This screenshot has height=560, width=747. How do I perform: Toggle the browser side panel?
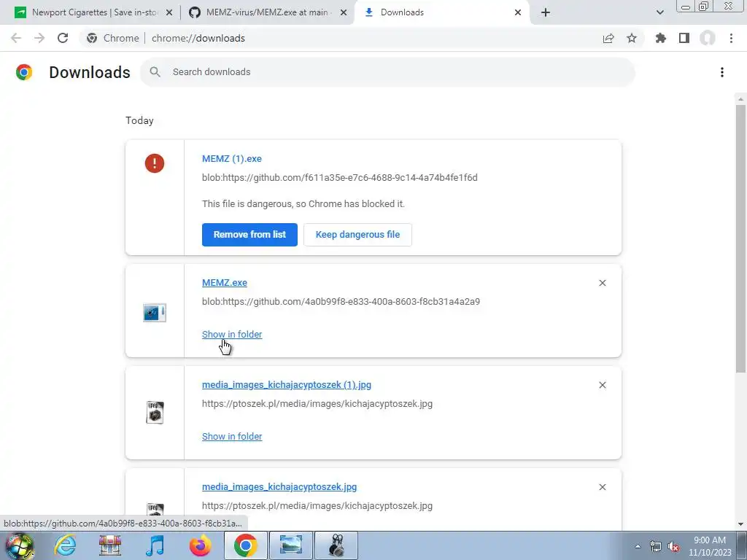tap(684, 38)
